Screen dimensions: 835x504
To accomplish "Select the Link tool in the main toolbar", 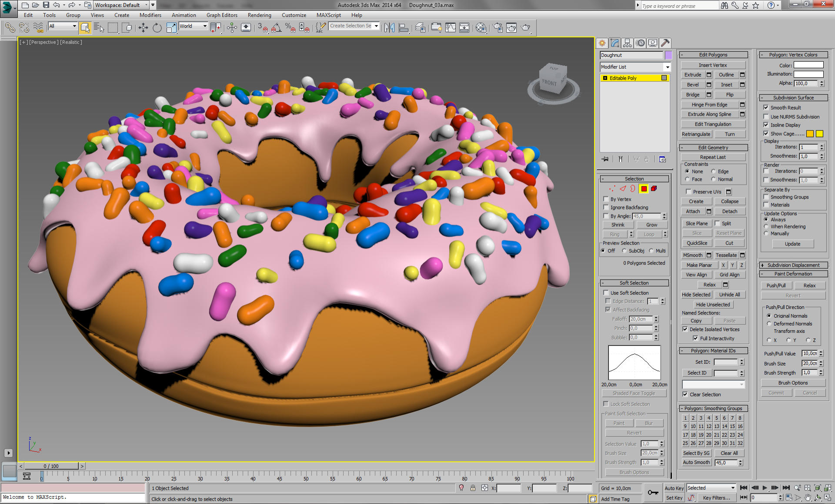I will coord(10,28).
